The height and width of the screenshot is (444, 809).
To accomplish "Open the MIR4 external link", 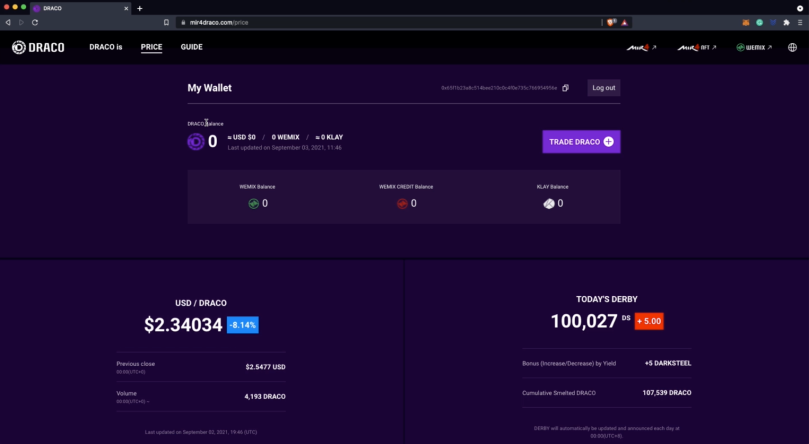I will pyautogui.click(x=641, y=47).
